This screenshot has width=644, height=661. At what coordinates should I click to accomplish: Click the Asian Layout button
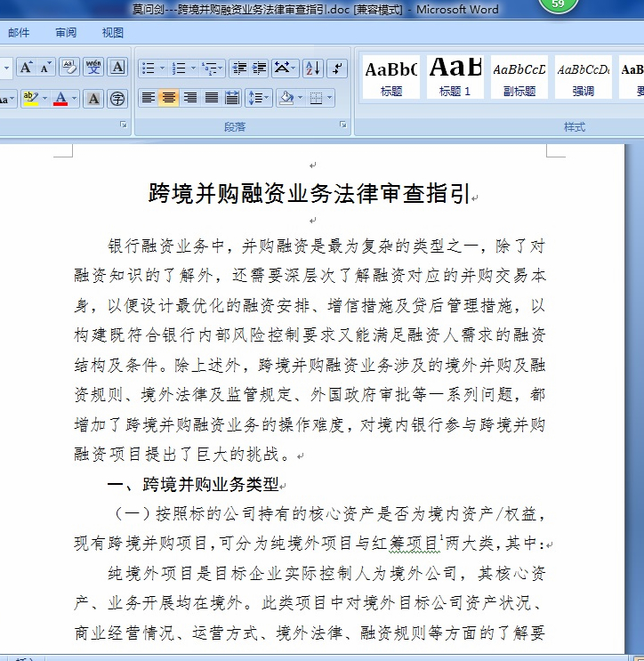point(286,68)
